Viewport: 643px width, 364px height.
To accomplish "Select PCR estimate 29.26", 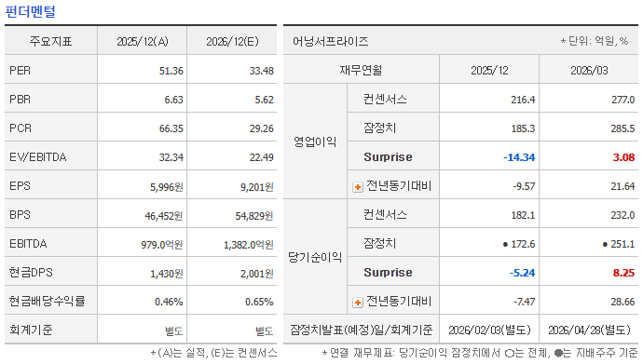I will coord(261,128).
